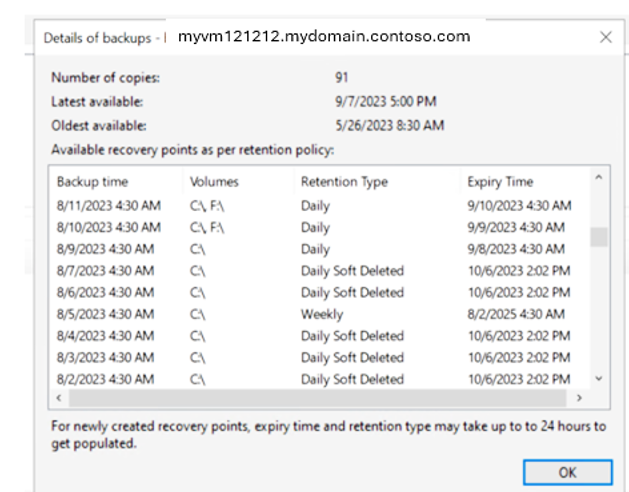Click horizontal scrollbar right arrow
The image size is (629, 492).
click(x=579, y=398)
